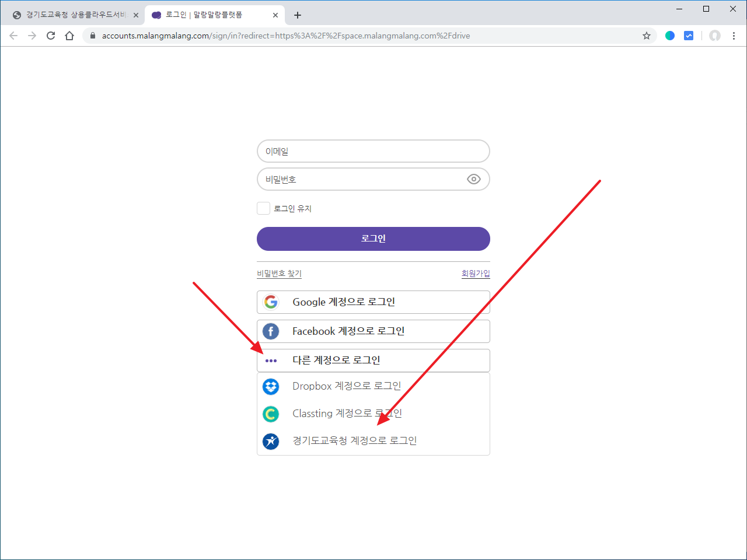Screen dimensions: 747x560
Task: Click the site security lock icon
Action: point(92,36)
